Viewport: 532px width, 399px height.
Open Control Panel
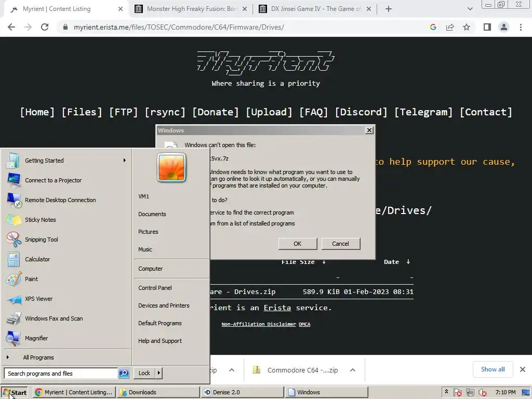[155, 288]
